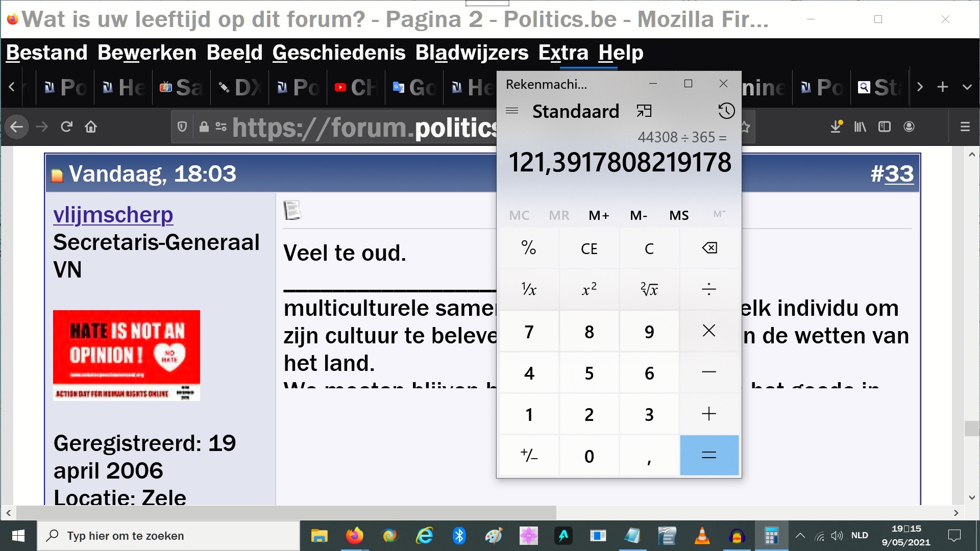980x551 pixels.
Task: Open calculator hamburger navigation menu
Action: click(x=512, y=111)
